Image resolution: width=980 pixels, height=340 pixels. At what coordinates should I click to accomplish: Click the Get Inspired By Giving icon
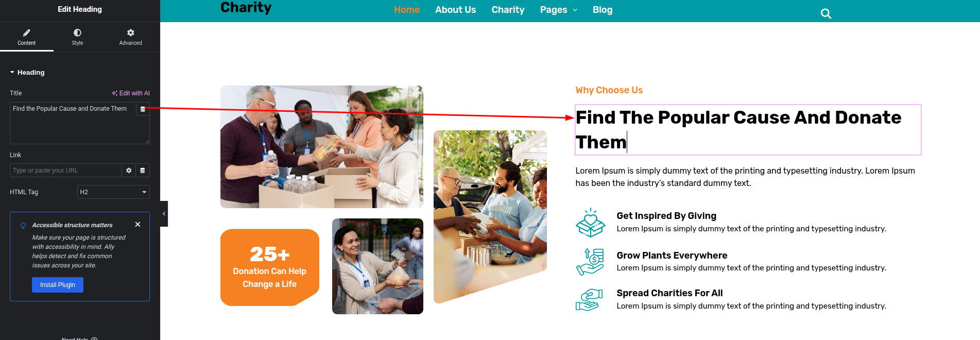tap(590, 223)
